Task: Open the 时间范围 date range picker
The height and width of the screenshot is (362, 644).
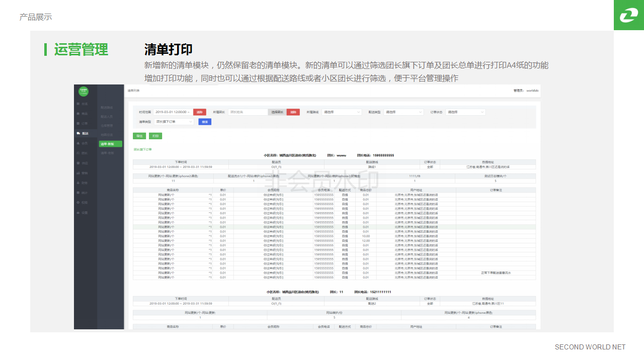Action: tap(173, 112)
